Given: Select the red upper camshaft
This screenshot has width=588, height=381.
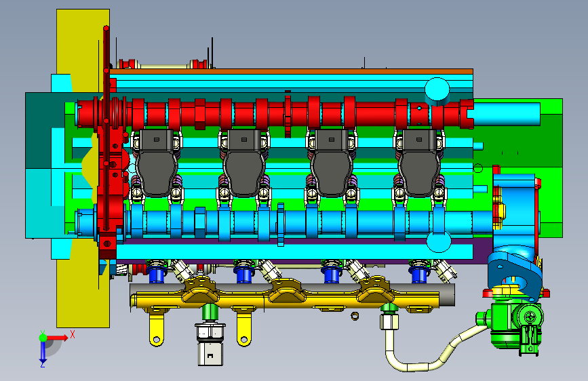Looking at the screenshot, I should tap(274, 114).
